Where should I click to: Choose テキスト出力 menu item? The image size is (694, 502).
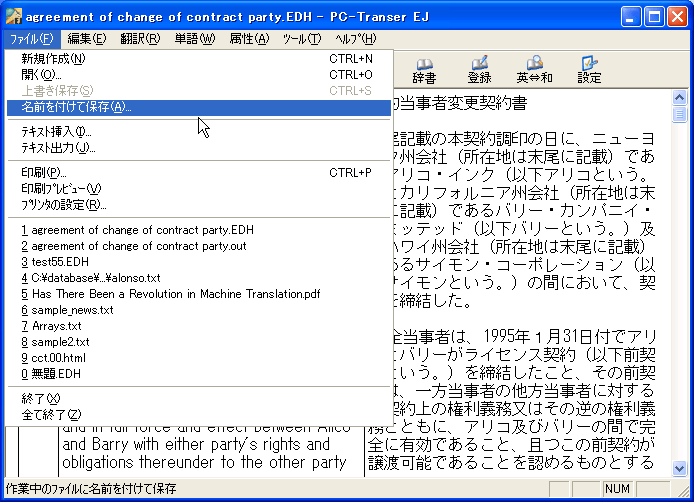tap(58, 148)
